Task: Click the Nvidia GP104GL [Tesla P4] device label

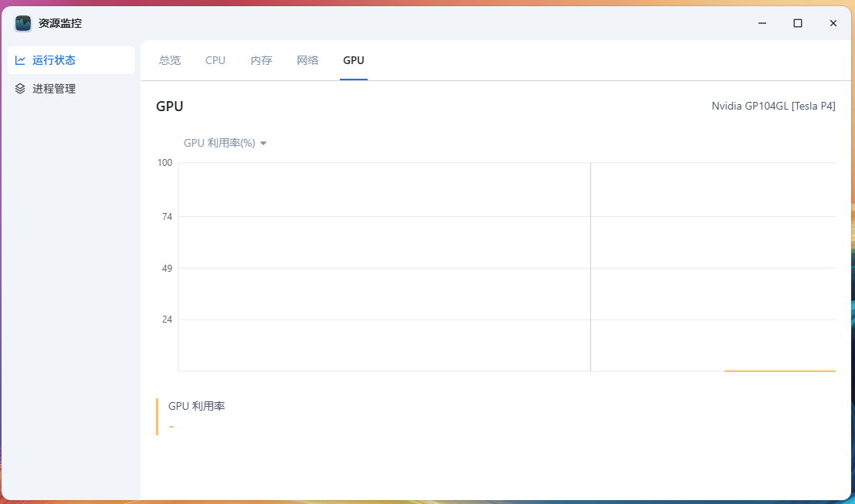Action: pos(773,107)
